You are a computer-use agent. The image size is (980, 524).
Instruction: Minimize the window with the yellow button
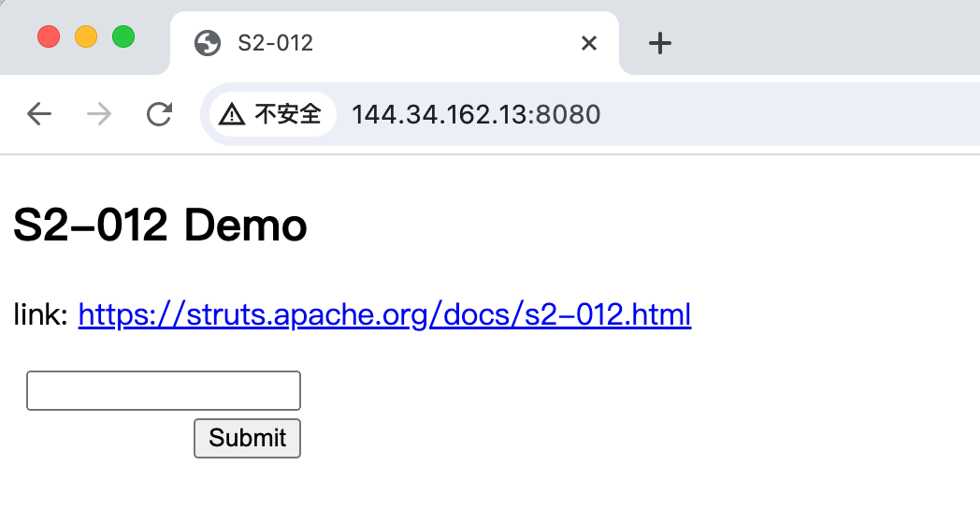tap(86, 37)
